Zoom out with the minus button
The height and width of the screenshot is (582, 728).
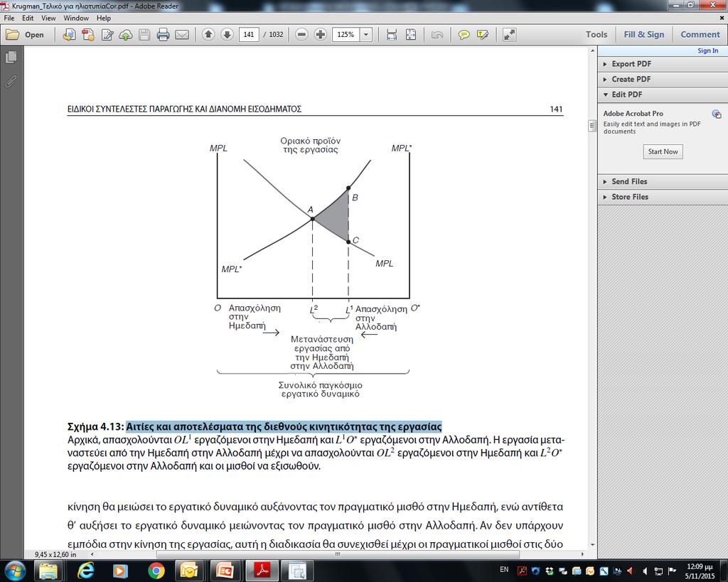pos(301,34)
